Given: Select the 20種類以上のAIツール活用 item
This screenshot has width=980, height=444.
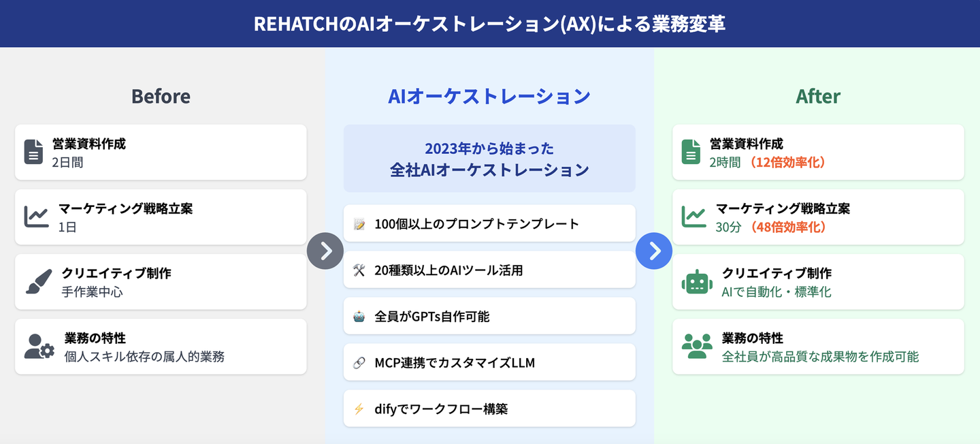Looking at the screenshot, I should click(489, 270).
